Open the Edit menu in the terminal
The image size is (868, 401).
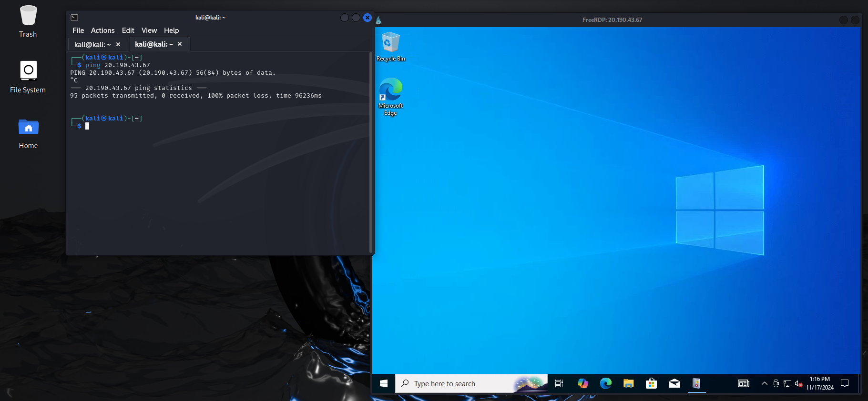[128, 30]
